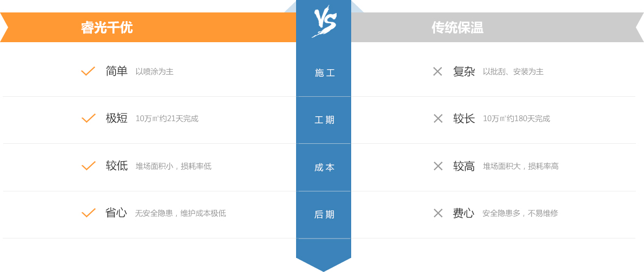Click the text 安全隐患多，不易维修
The height and width of the screenshot is (272, 644).
[520, 213]
